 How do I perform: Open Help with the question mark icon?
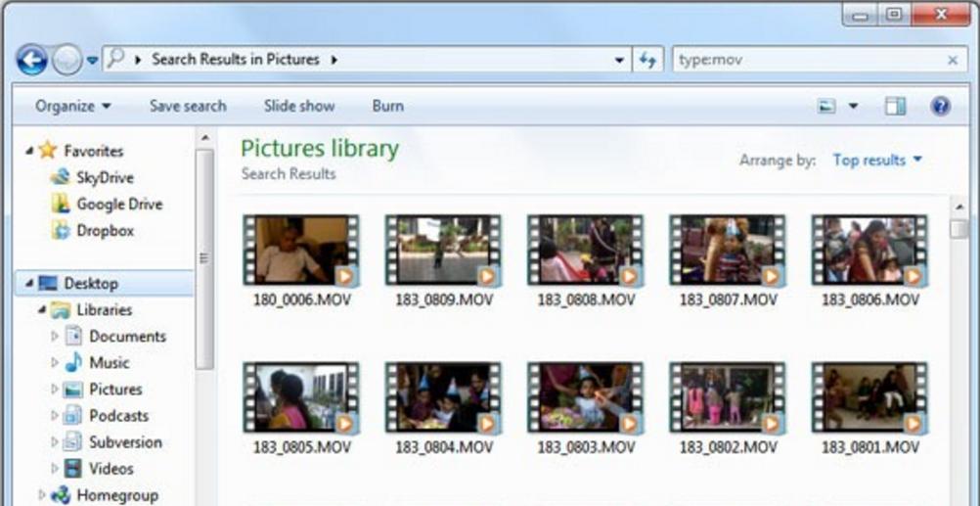(940, 106)
